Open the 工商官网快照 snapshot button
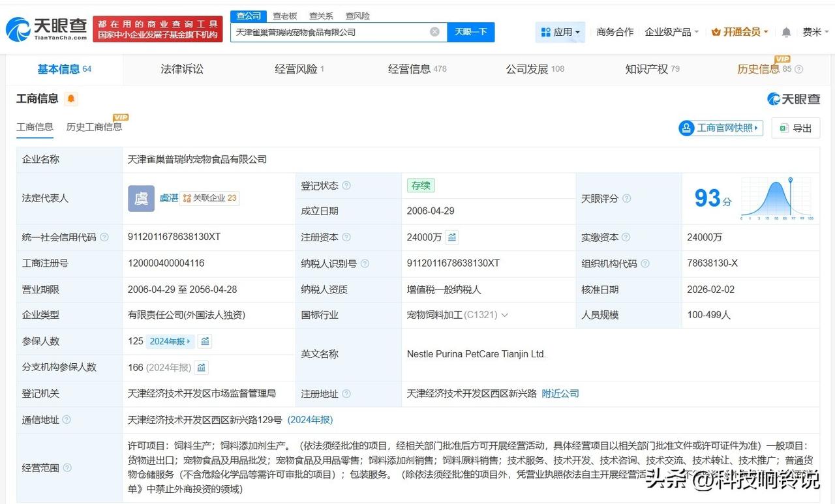The height and width of the screenshot is (504, 835). (x=721, y=128)
